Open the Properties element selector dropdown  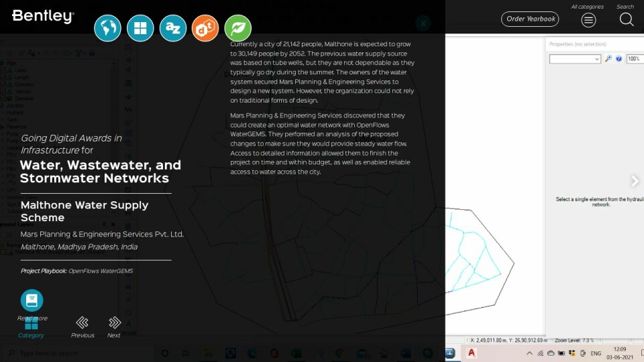click(575, 59)
